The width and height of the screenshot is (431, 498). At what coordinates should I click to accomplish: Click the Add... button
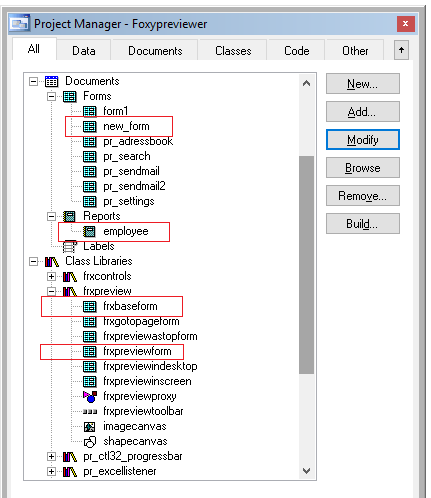(x=363, y=112)
